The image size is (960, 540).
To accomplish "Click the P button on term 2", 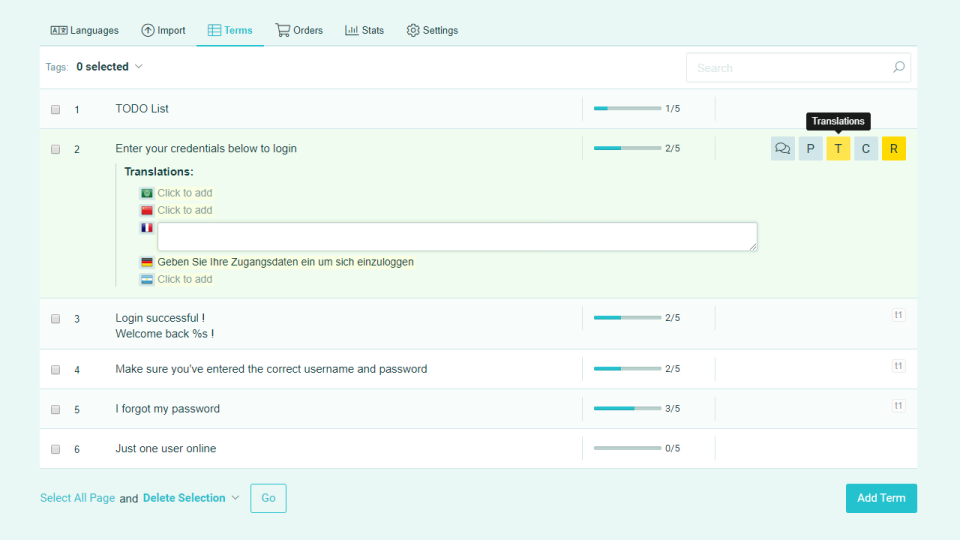I will tap(810, 149).
